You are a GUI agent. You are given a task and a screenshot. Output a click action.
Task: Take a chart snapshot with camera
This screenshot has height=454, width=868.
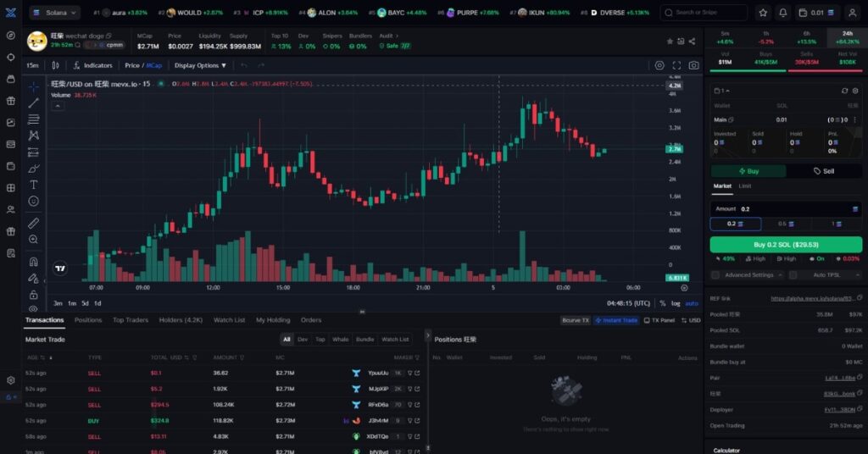tap(693, 65)
